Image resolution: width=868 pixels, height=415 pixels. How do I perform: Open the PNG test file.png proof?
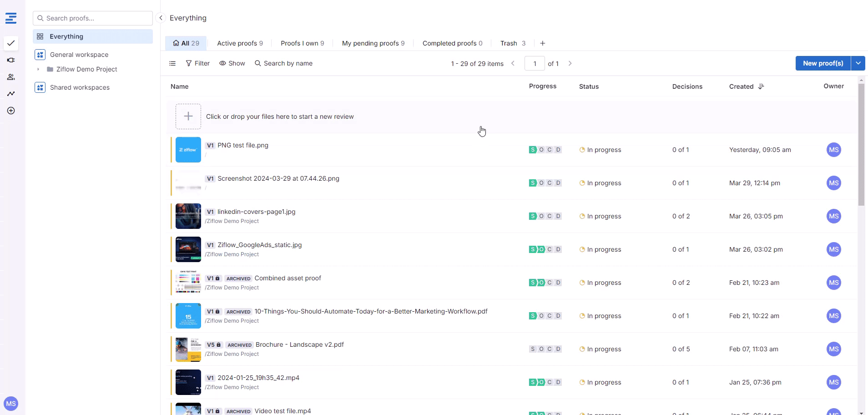click(243, 145)
